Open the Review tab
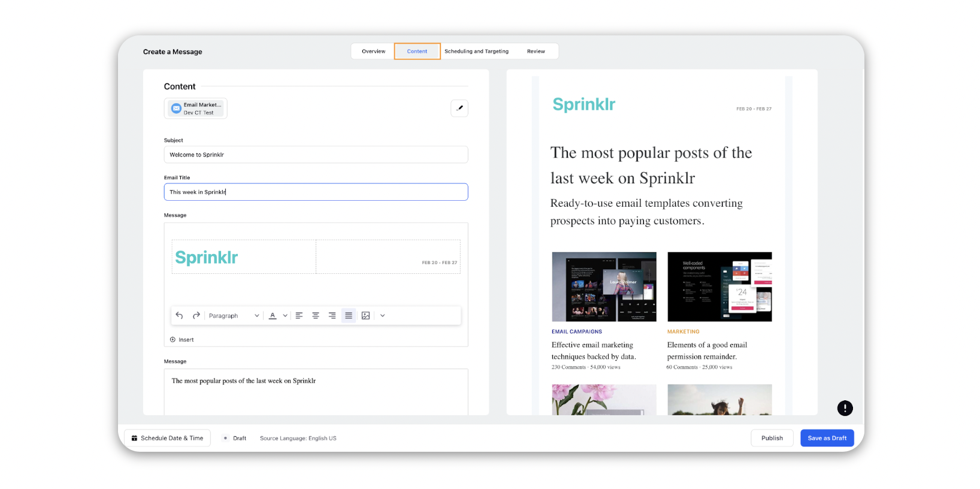The image size is (980, 489). click(x=536, y=52)
